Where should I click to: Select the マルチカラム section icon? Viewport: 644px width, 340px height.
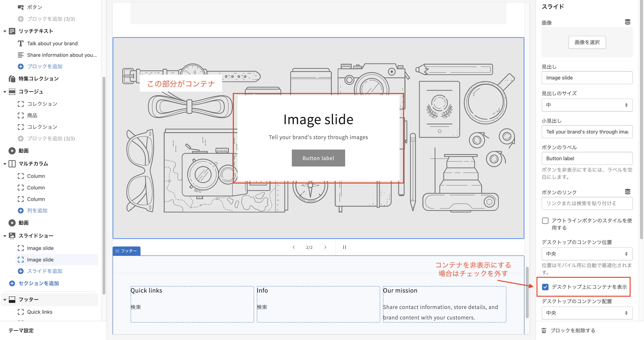(x=12, y=163)
